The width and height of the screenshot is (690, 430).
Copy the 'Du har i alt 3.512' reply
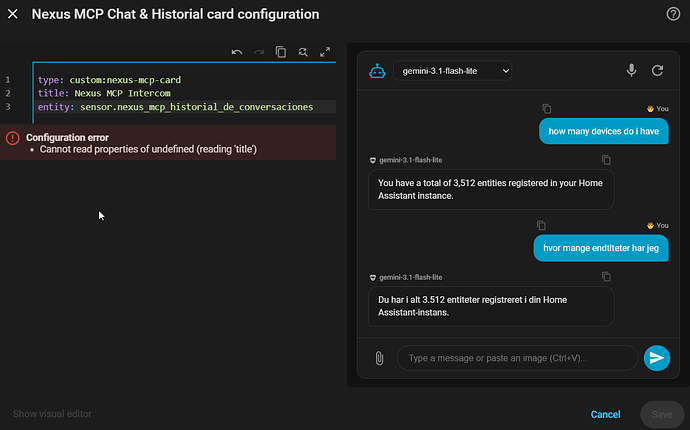pyautogui.click(x=606, y=277)
